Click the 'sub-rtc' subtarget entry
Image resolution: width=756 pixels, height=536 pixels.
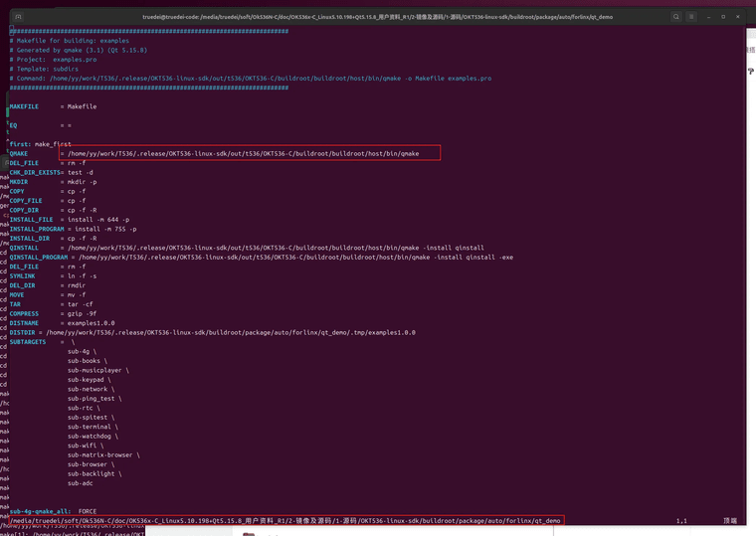tap(80, 408)
